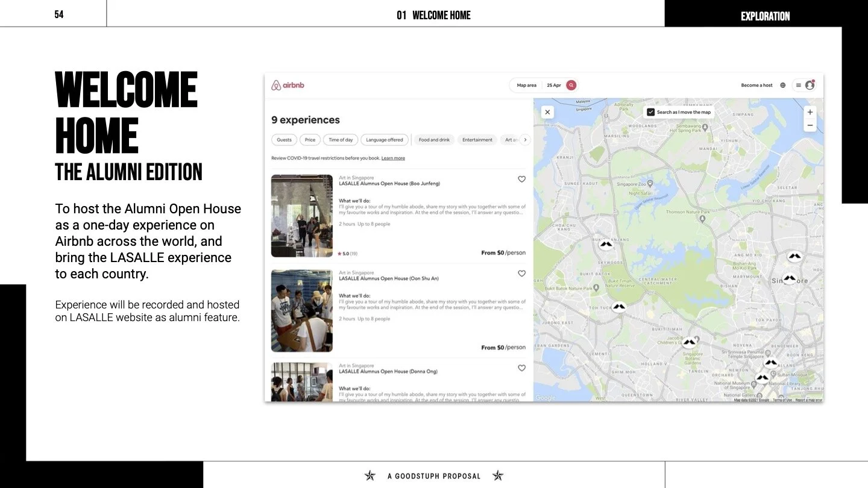This screenshot has width=868, height=488.
Task: Click the 25 Apr date in search
Action: coord(554,86)
